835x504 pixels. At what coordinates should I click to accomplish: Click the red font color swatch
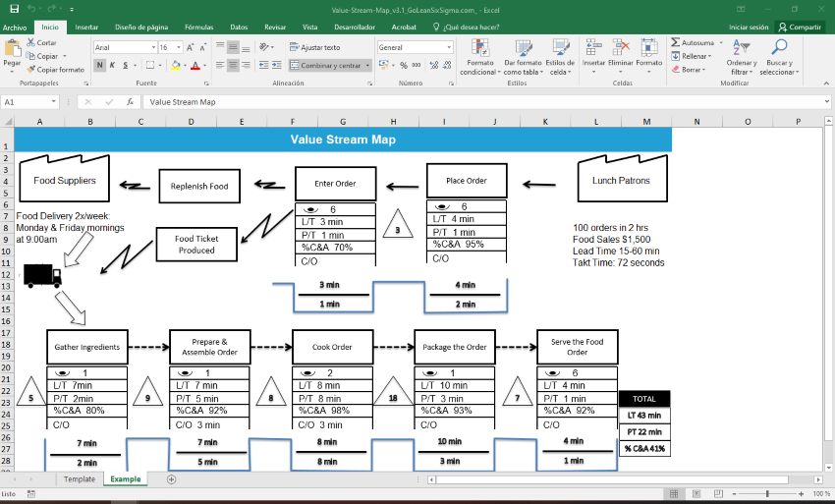click(x=195, y=66)
